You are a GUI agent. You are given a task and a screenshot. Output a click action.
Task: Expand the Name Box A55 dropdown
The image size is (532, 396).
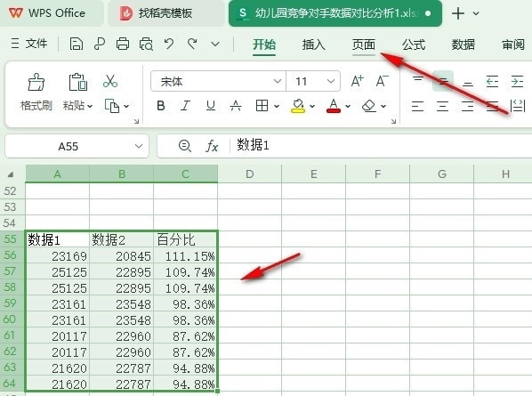click(x=139, y=146)
